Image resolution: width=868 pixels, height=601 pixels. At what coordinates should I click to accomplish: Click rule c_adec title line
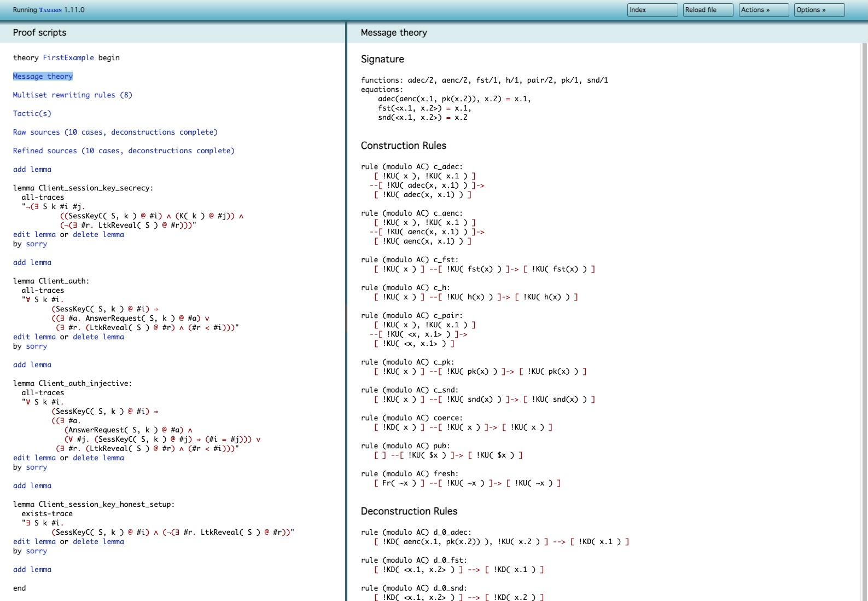(x=412, y=166)
